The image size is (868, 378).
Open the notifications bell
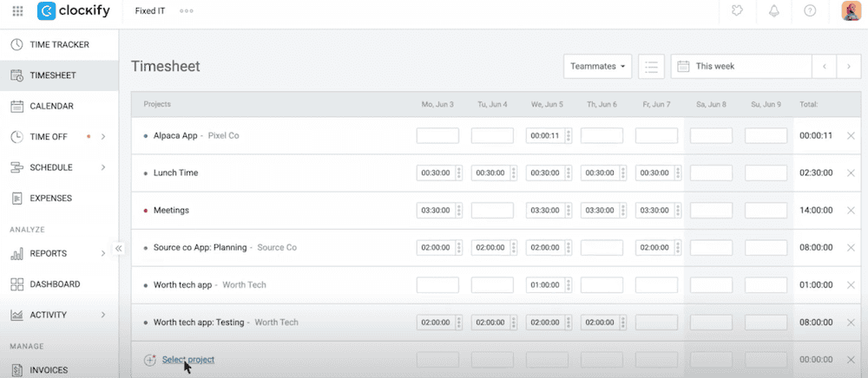coord(774,11)
